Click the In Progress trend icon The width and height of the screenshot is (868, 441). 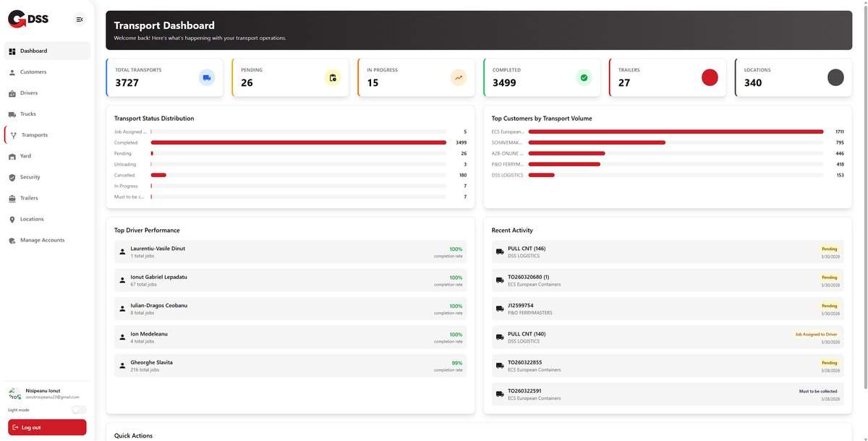pyautogui.click(x=459, y=77)
